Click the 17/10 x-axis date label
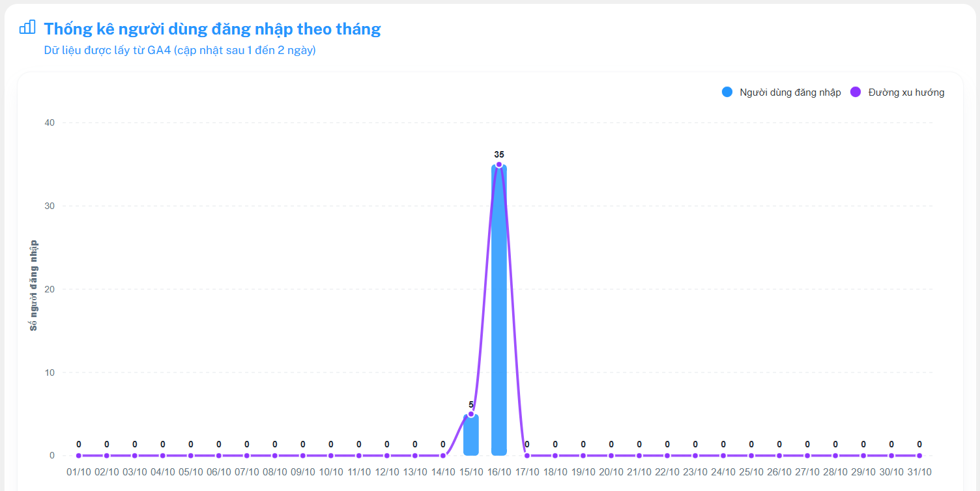This screenshot has width=980, height=491. click(x=527, y=472)
